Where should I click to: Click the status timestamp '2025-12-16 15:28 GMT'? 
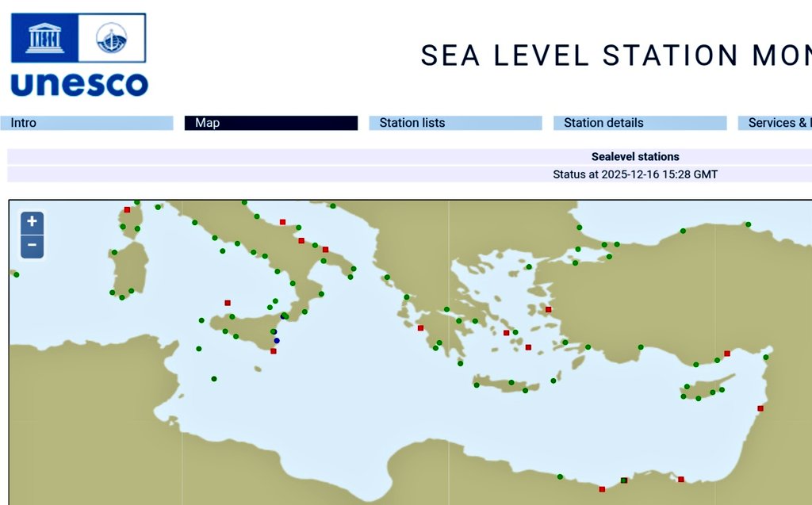[659, 174]
